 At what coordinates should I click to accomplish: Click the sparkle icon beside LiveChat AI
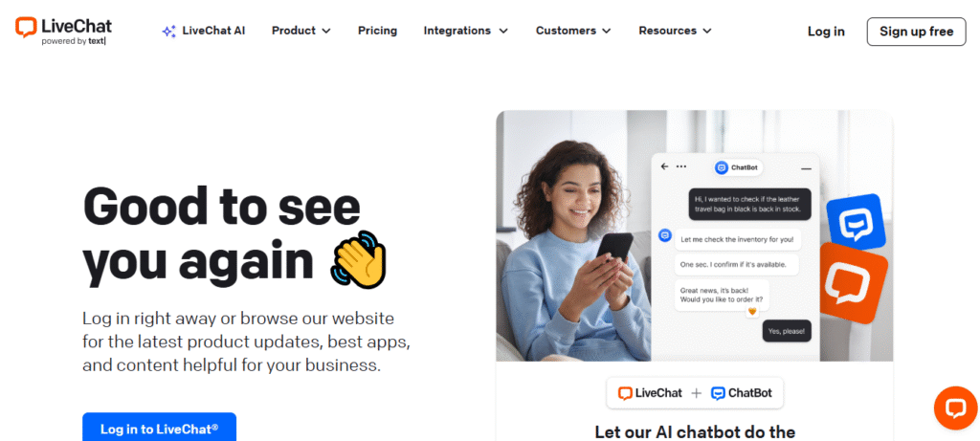[168, 32]
